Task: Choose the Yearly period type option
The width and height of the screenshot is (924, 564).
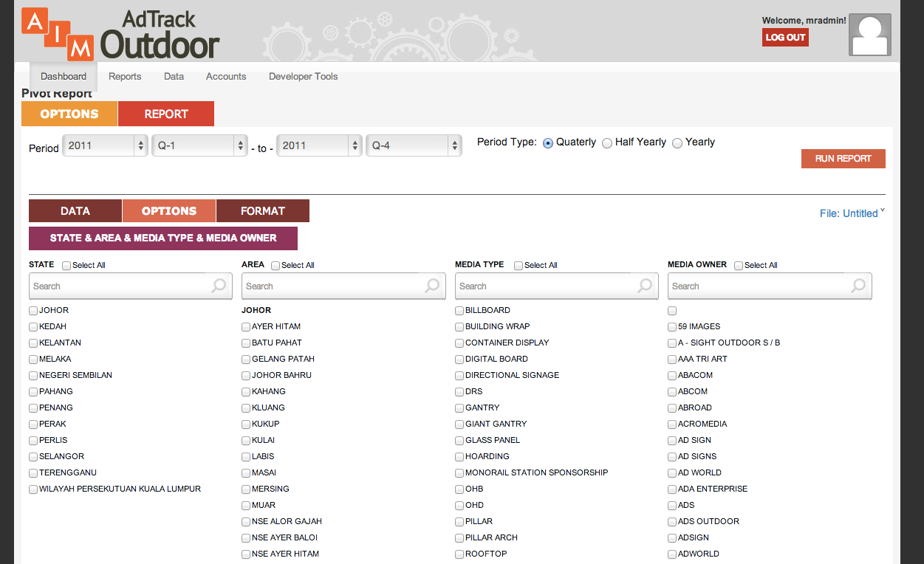Action: 677,143
